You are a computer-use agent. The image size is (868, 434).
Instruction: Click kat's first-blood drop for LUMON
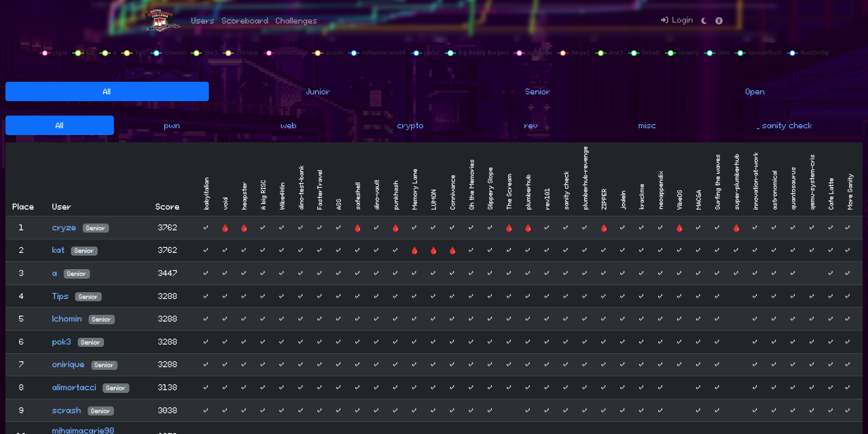(x=434, y=251)
